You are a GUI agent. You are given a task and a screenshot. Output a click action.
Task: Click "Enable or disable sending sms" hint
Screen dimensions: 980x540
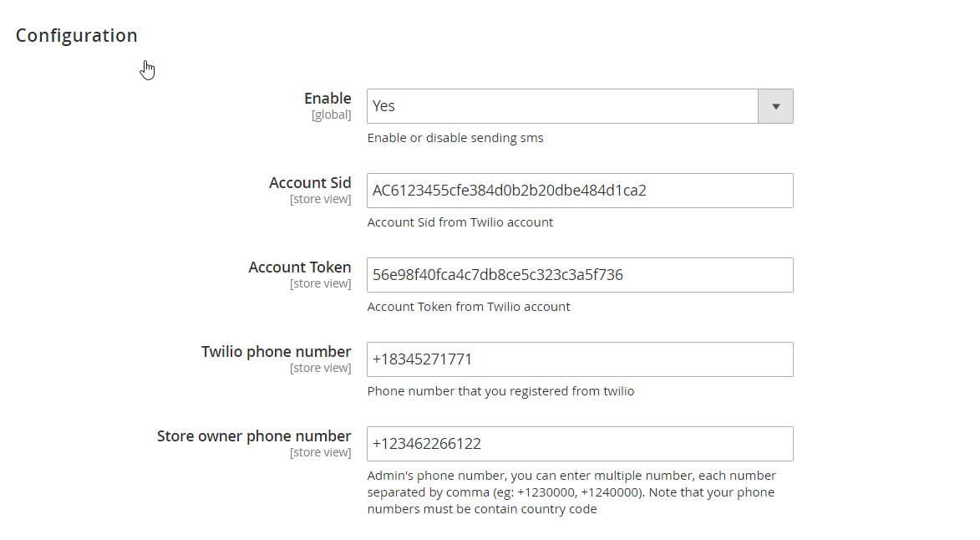(455, 138)
